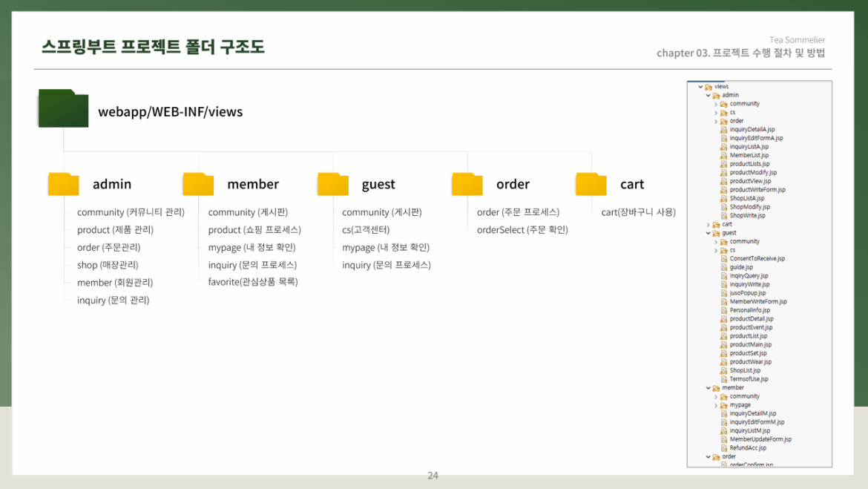This screenshot has width=868, height=489.
Task: Click the mypage folder icon in tree
Action: pos(723,405)
